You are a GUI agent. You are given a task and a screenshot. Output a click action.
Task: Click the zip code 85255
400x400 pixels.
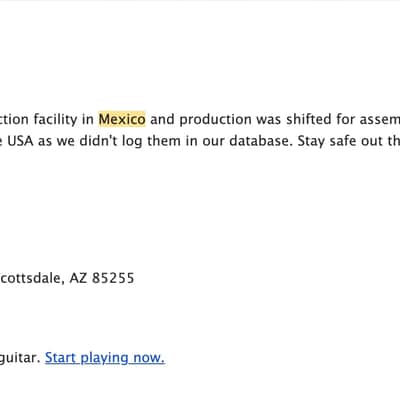click(113, 278)
